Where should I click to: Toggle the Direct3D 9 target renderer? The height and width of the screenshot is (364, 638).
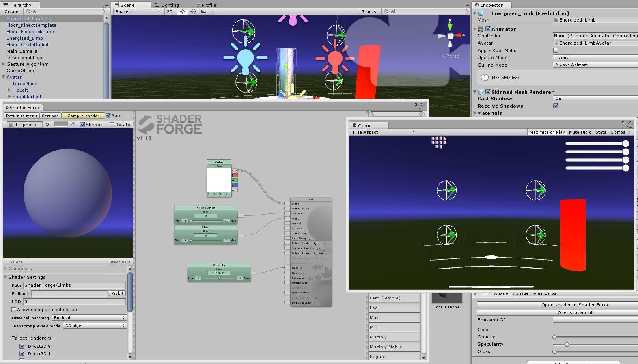[x=22, y=346]
